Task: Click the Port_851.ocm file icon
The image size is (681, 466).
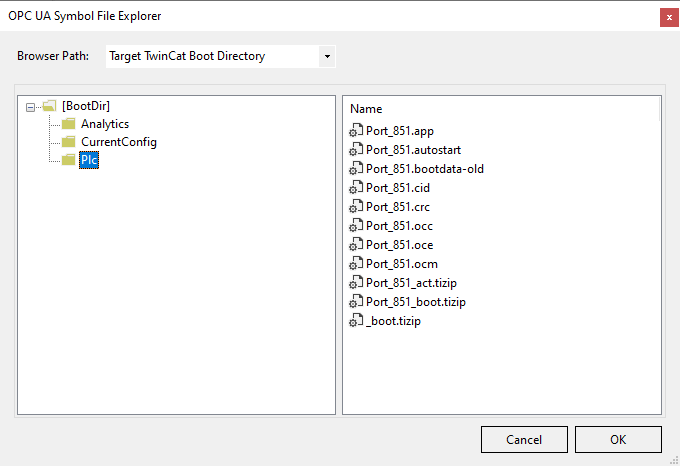Action: 356,264
